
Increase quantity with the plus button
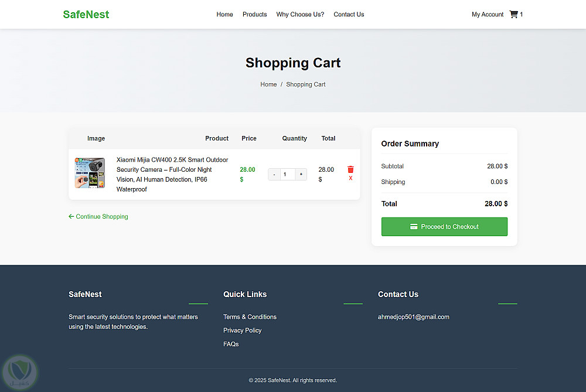[301, 174]
